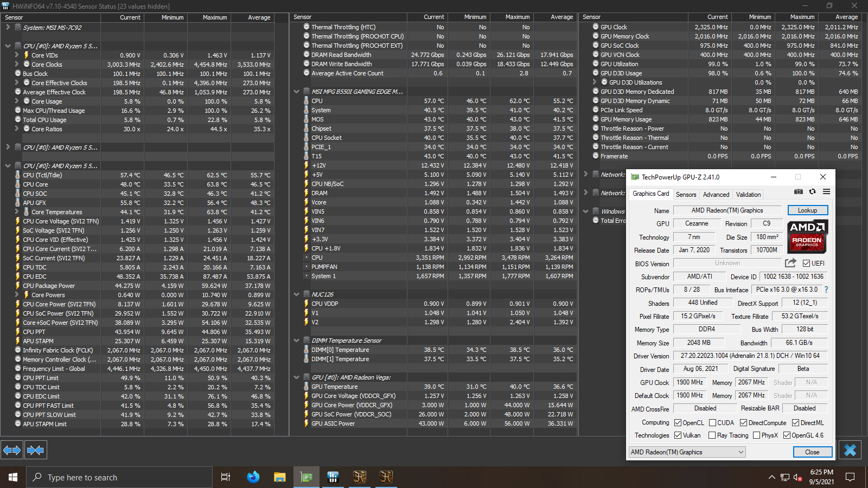Toggle the OpenGL 4.6 checkbox
The width and height of the screenshot is (868, 488).
pyautogui.click(x=787, y=435)
